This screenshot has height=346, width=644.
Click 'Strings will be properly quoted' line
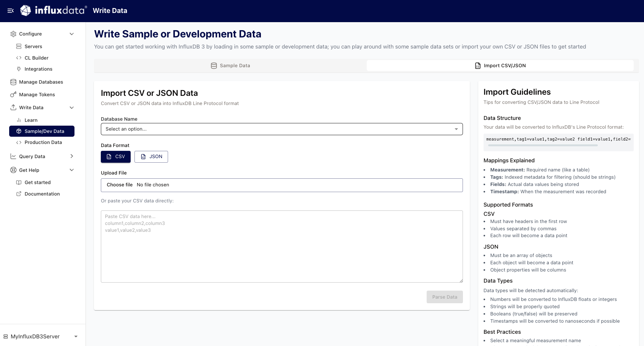point(525,307)
